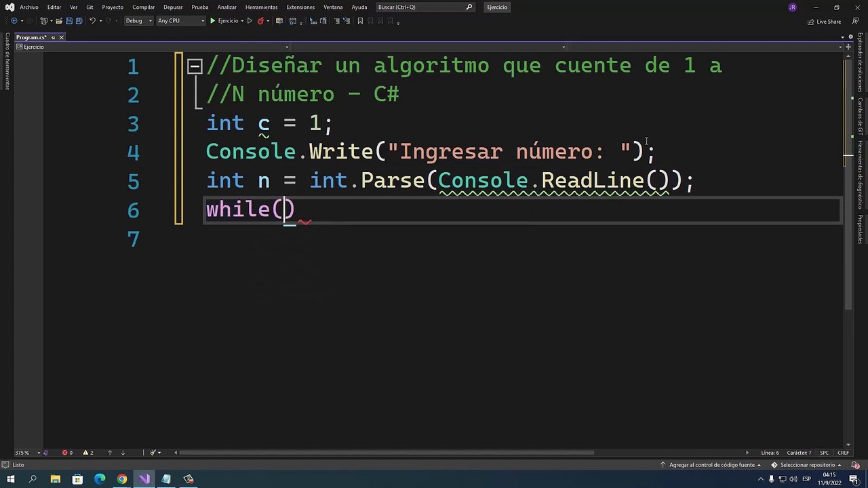Screen dimensions: 868x488
Task: Collapse the comment block on line 1
Action: coord(195,66)
